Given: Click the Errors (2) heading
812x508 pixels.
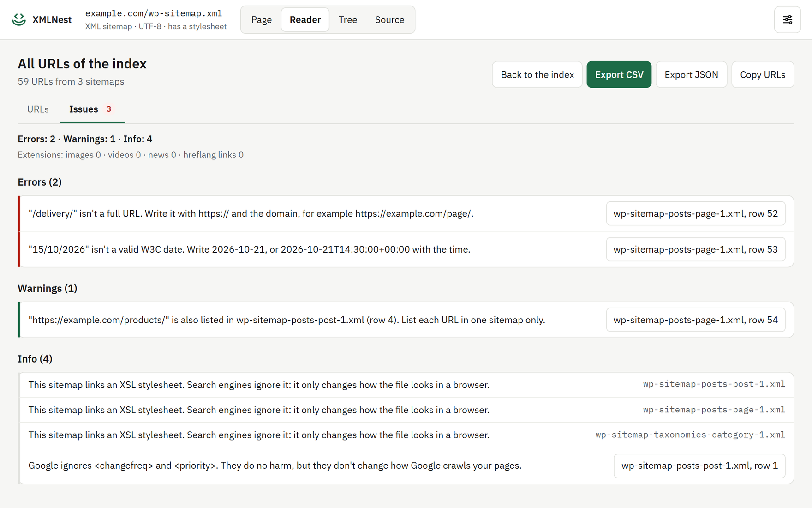Looking at the screenshot, I should 40,182.
